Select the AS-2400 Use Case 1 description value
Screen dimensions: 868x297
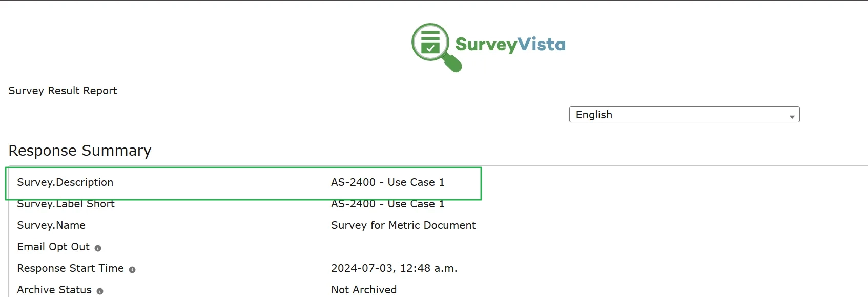click(388, 182)
